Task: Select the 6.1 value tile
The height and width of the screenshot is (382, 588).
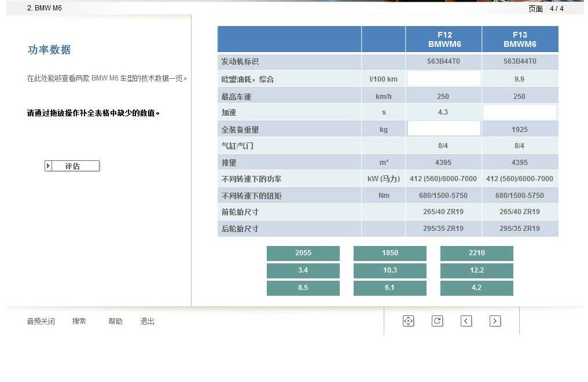Action: point(390,288)
